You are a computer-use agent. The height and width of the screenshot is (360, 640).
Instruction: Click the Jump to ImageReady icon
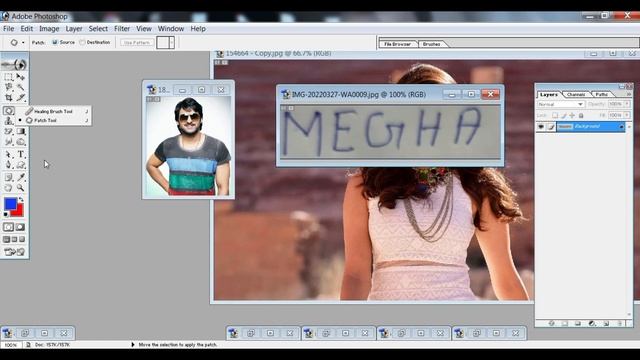[14, 251]
